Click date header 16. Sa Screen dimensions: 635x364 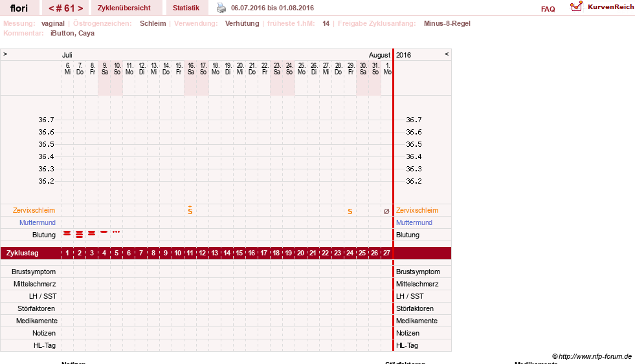point(191,69)
